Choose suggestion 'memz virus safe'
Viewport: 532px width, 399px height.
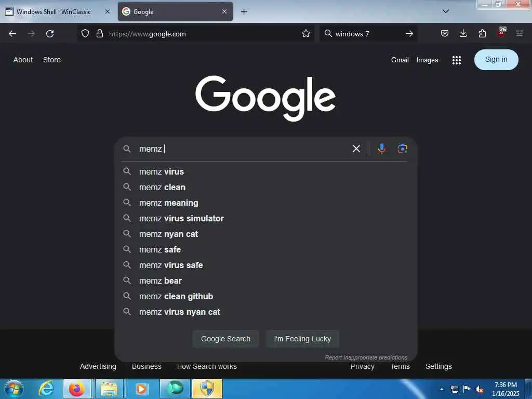pyautogui.click(x=265, y=265)
